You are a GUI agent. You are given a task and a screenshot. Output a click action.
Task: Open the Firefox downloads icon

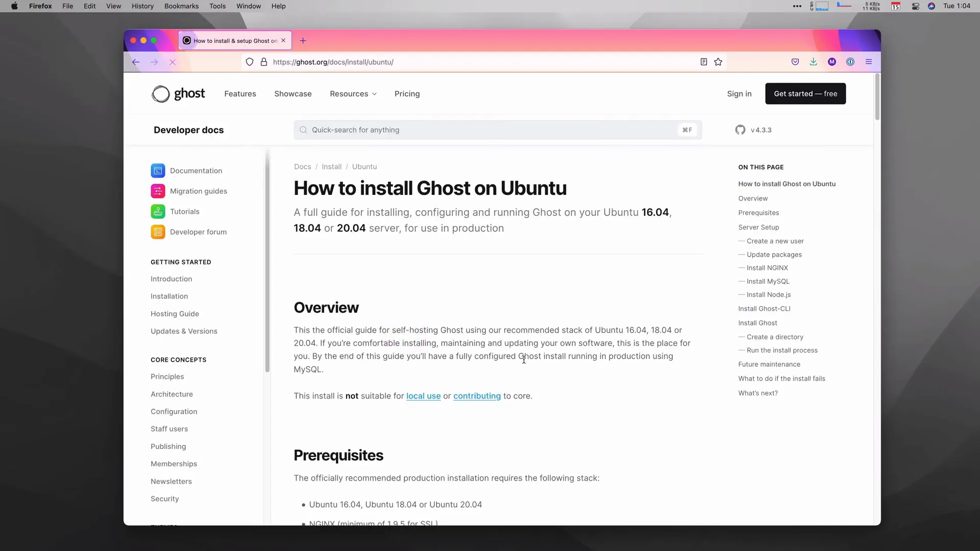point(814,62)
